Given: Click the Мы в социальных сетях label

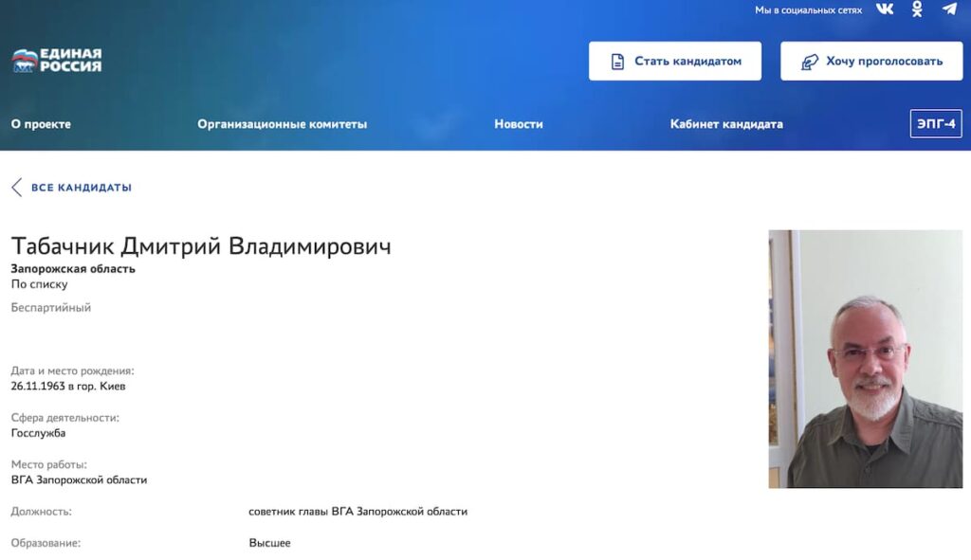Looking at the screenshot, I should click(x=808, y=10).
